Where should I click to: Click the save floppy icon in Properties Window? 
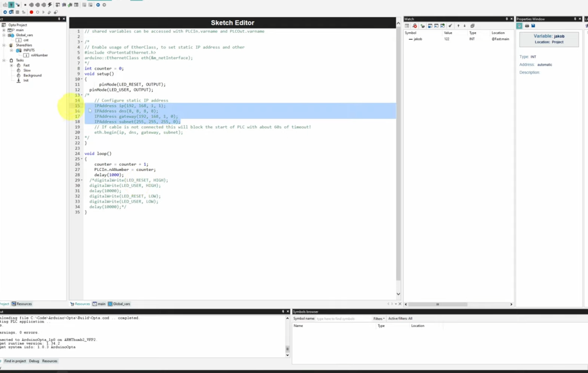(533, 26)
